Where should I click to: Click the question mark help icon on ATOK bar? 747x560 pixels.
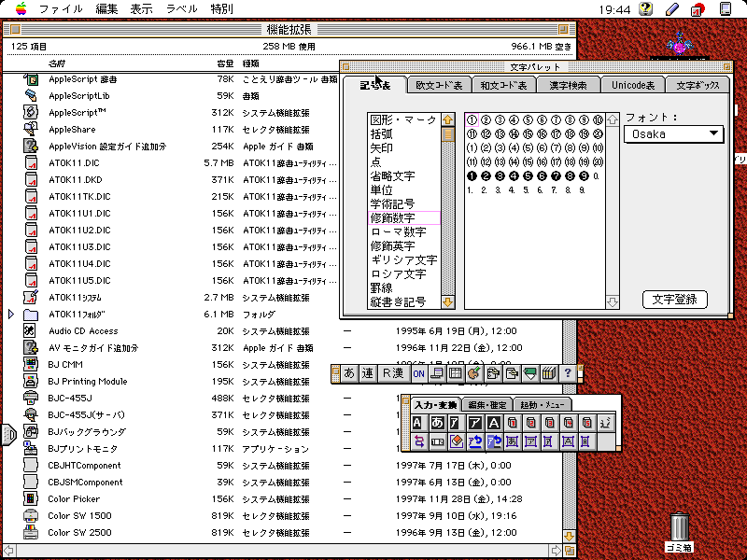pyautogui.click(x=567, y=373)
